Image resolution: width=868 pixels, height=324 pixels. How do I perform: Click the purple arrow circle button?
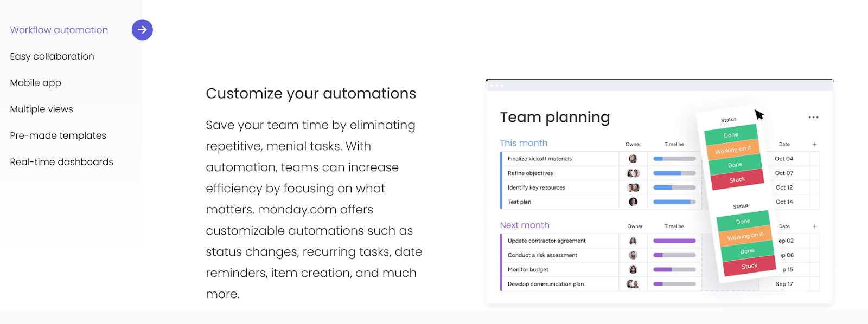[x=142, y=30]
